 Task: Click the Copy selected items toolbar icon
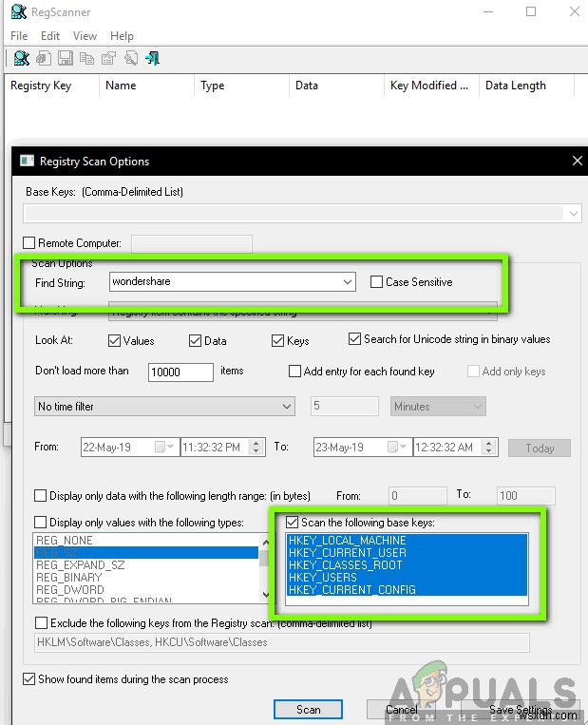[86, 58]
